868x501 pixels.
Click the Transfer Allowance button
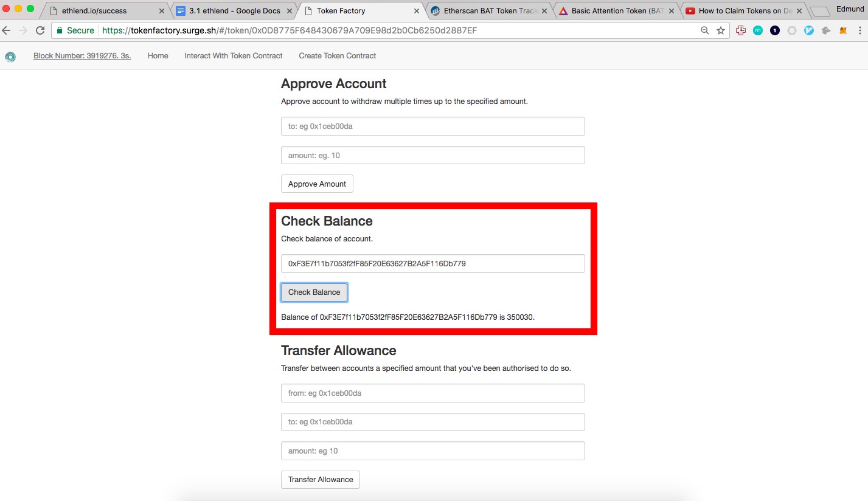(321, 479)
